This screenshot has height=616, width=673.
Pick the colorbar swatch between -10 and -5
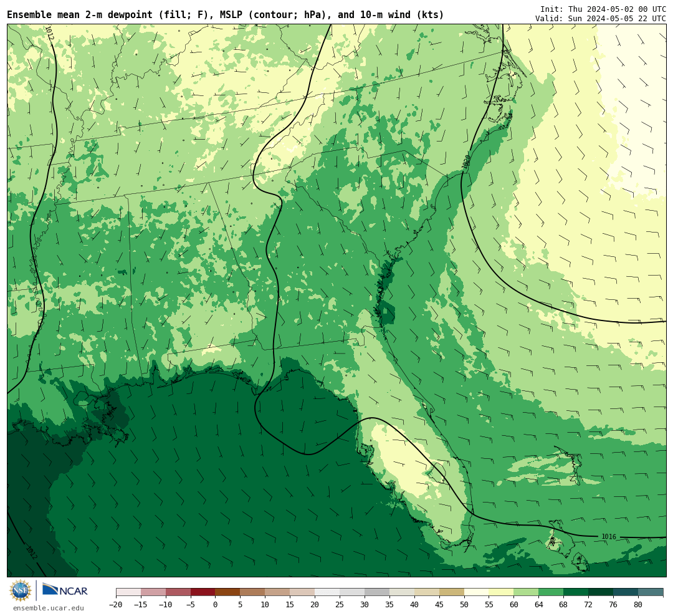(178, 592)
